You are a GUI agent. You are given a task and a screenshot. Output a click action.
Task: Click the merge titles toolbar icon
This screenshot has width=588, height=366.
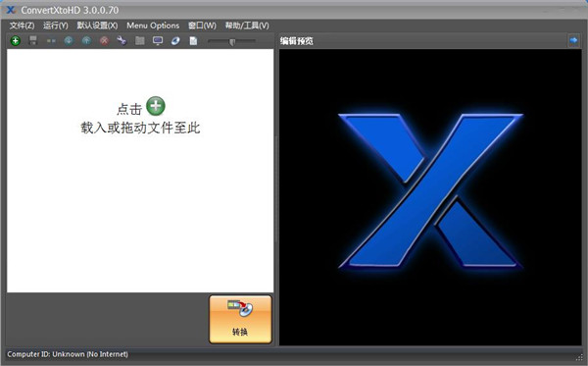(x=51, y=40)
